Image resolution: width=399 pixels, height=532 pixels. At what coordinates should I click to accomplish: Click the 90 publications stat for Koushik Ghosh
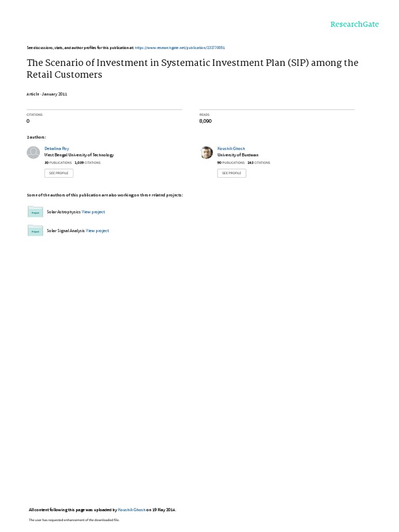tap(231, 163)
